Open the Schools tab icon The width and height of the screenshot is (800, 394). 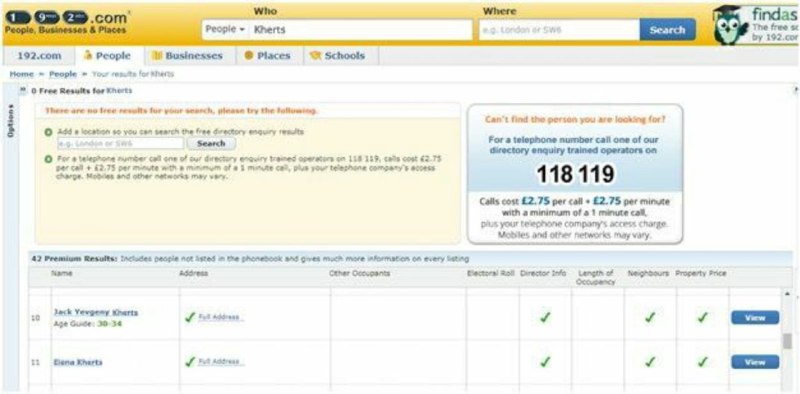[x=315, y=56]
